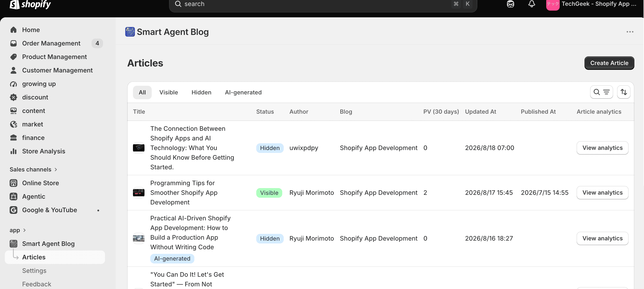Open the Smart Agent Blog sidebar app icon
This screenshot has width=644, height=289.
[x=13, y=244]
